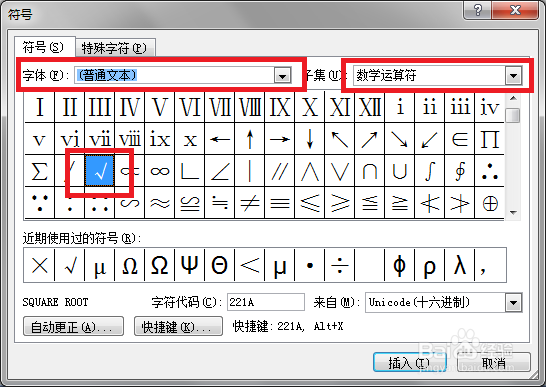Viewport: 546px width, 387px height.
Task: Select the union ∪ symbol
Action: [400, 171]
